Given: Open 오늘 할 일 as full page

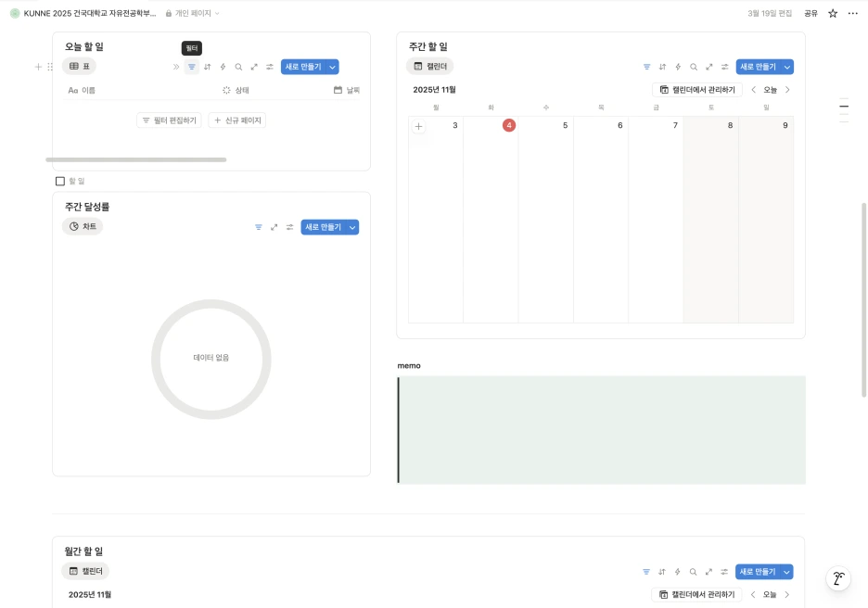Looking at the screenshot, I should coord(254,67).
